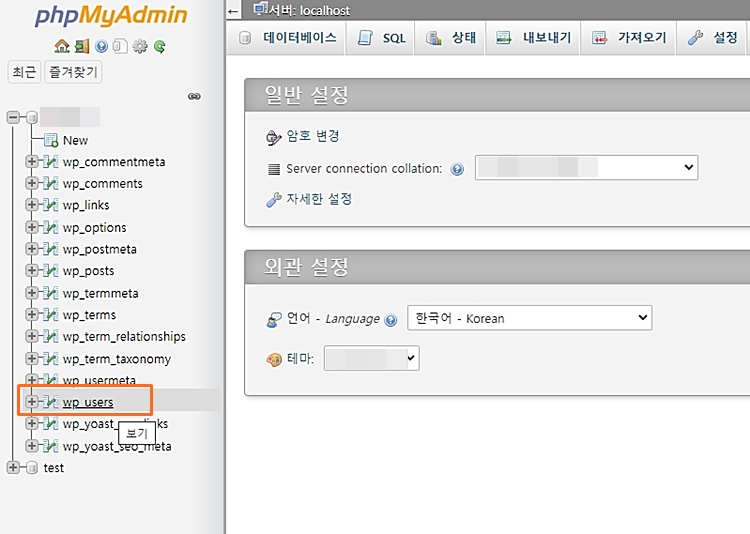Open the SQL documentation page icon
This screenshot has width=750, height=534.
point(120,46)
